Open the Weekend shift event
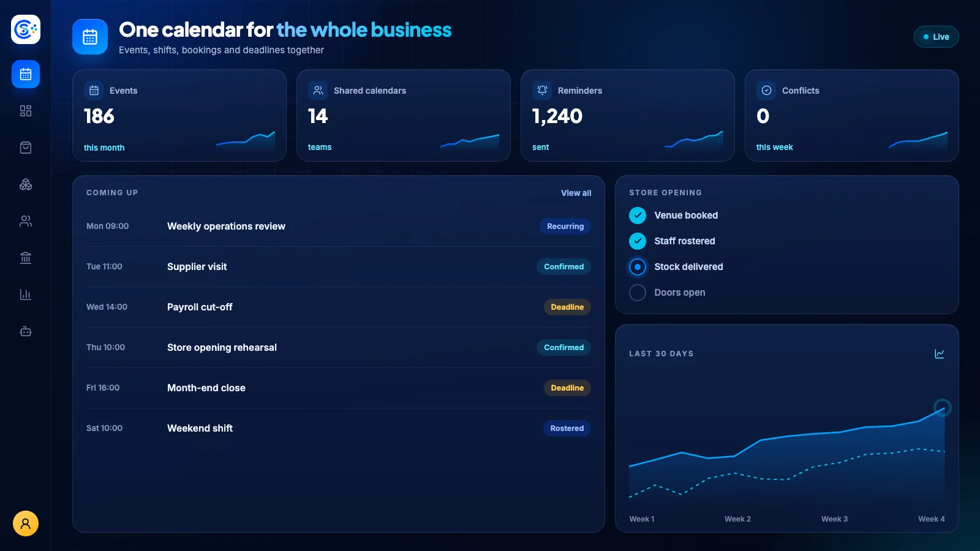This screenshot has height=551, width=980. click(x=339, y=429)
